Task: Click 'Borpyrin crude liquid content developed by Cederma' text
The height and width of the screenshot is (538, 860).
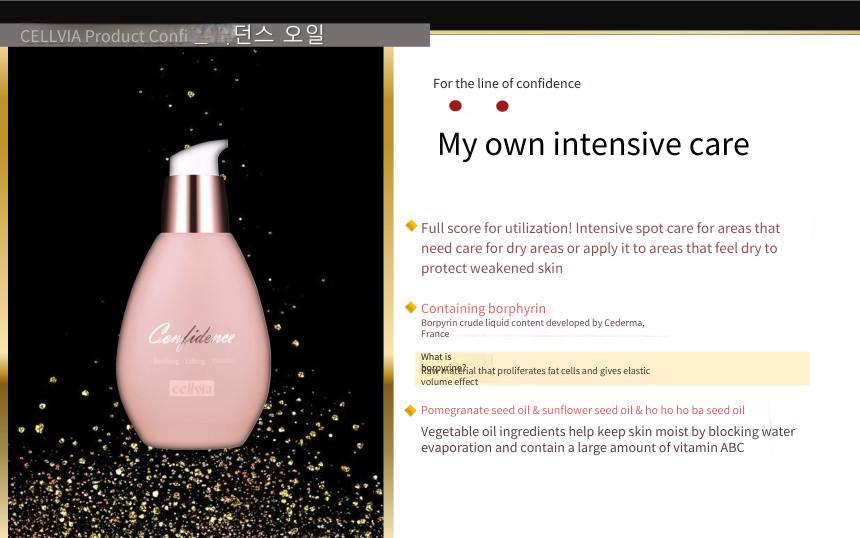Action: pyautogui.click(x=533, y=328)
